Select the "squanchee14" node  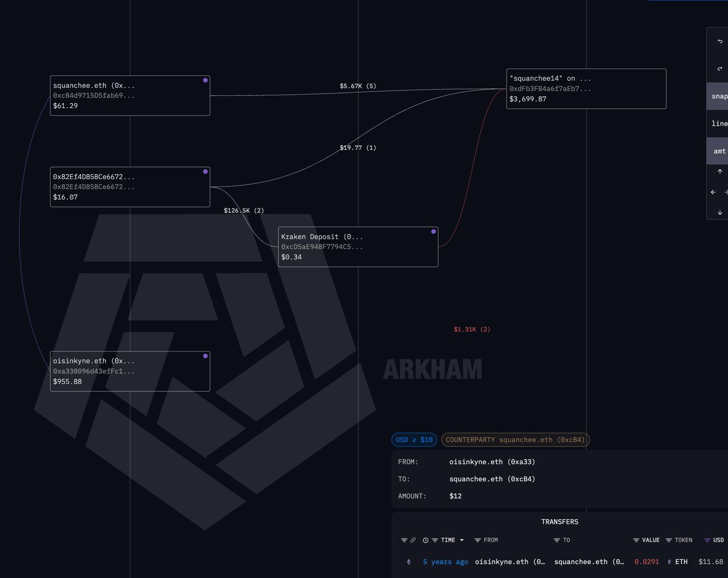tap(587, 89)
